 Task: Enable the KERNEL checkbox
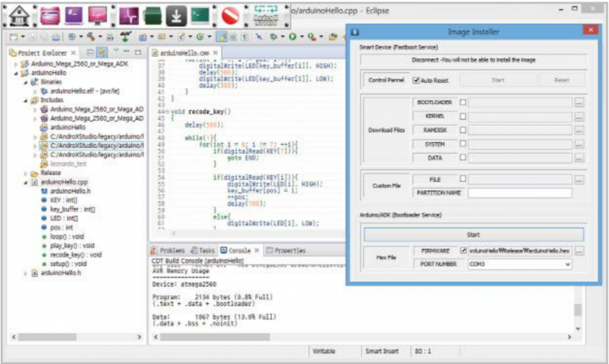462,116
